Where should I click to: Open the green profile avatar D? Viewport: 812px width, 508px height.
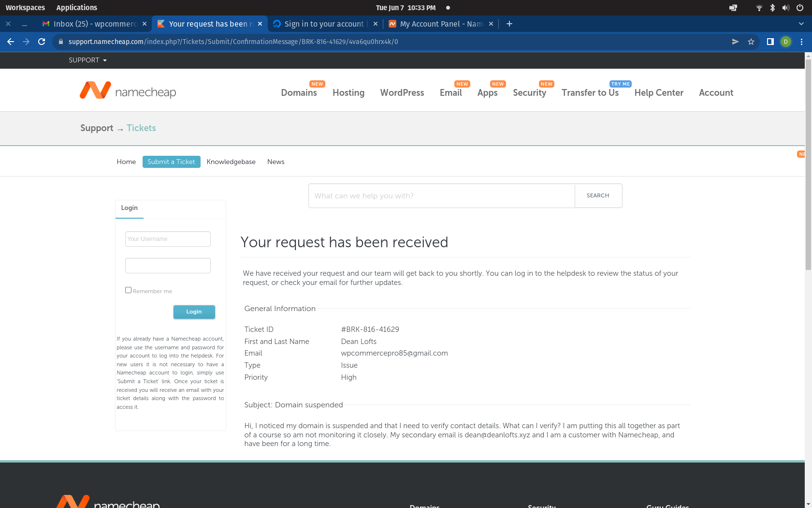786,42
